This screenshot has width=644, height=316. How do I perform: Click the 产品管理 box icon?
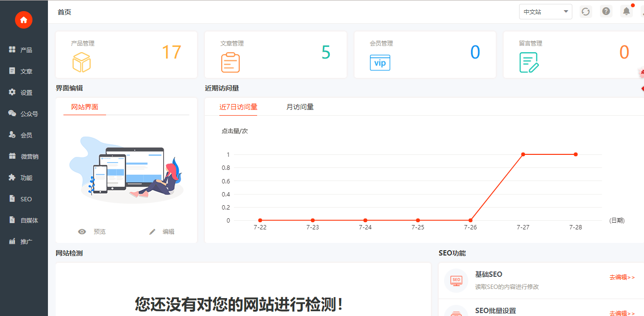tap(81, 62)
